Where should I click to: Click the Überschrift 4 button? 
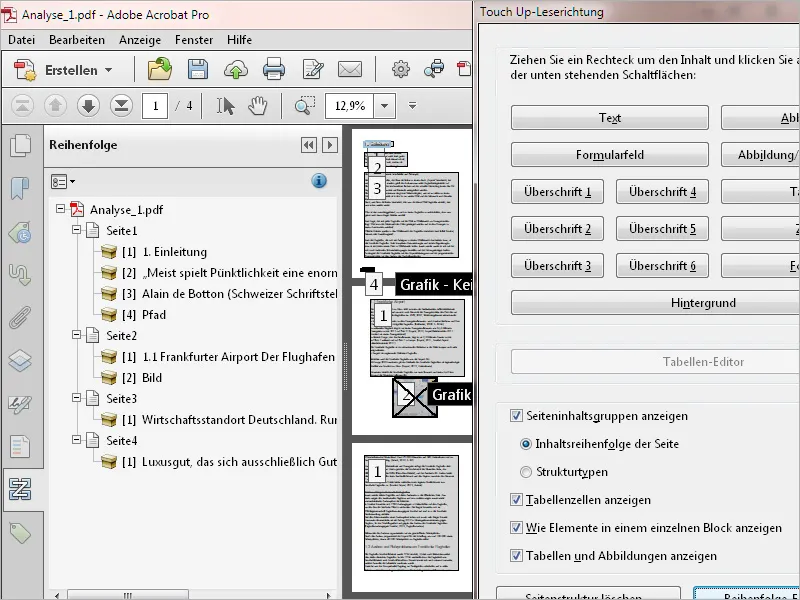[662, 192]
